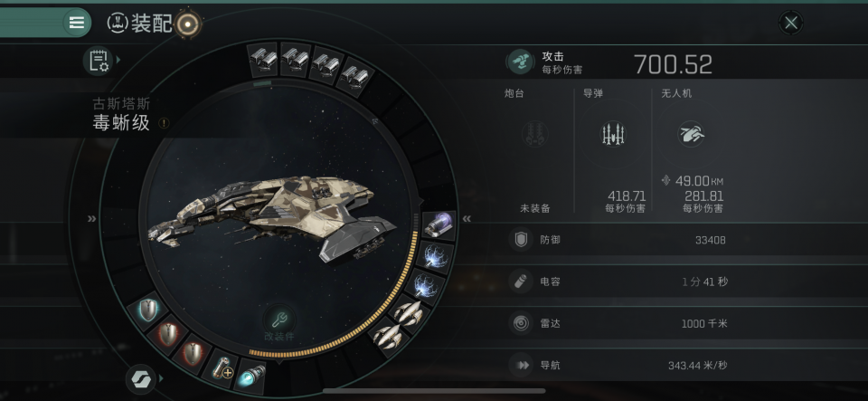Select the upper lightning energy module slot
The height and width of the screenshot is (401, 868).
[435, 255]
